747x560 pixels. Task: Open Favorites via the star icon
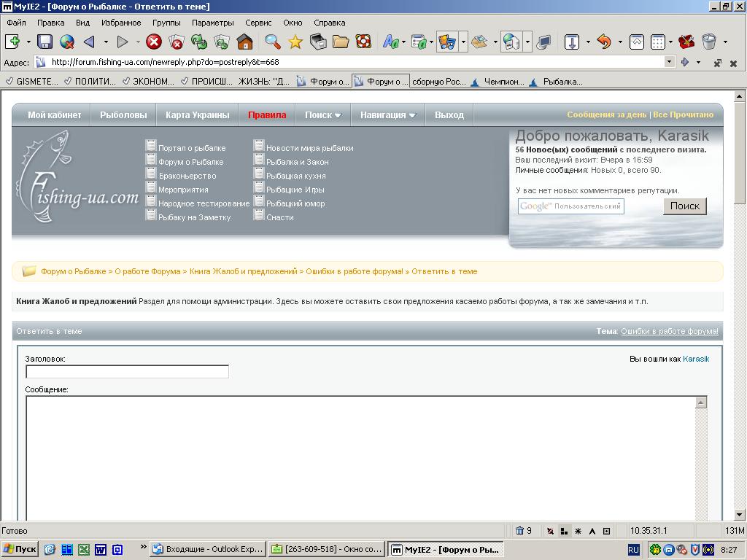(x=295, y=42)
